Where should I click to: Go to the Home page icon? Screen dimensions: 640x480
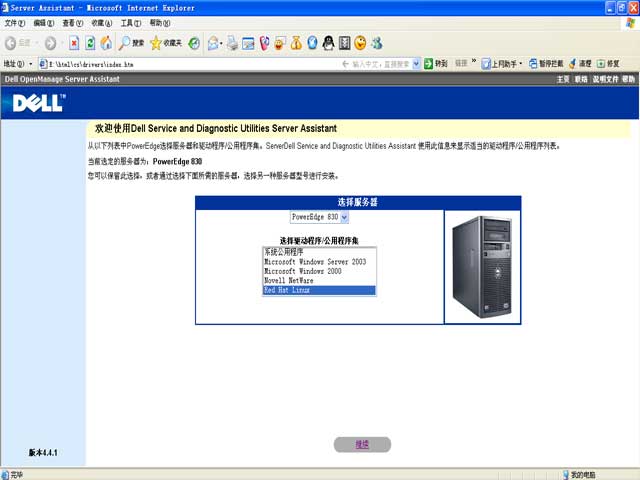coord(106,43)
